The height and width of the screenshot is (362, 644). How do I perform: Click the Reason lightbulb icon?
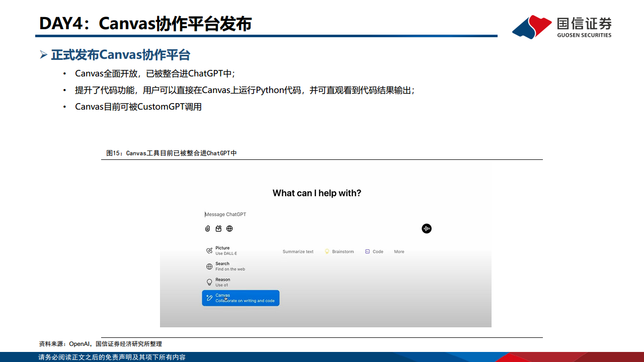[x=209, y=282]
